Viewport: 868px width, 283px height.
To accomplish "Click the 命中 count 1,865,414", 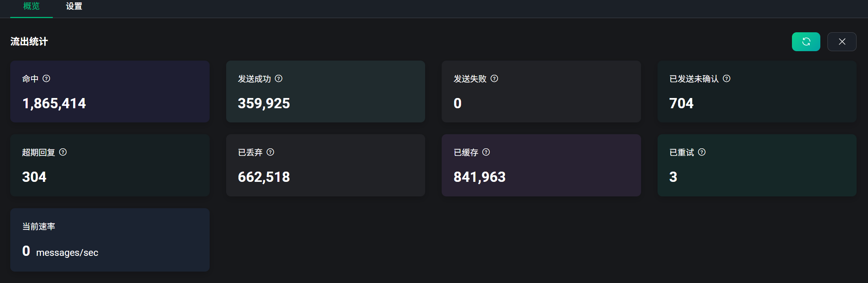I will pos(54,104).
